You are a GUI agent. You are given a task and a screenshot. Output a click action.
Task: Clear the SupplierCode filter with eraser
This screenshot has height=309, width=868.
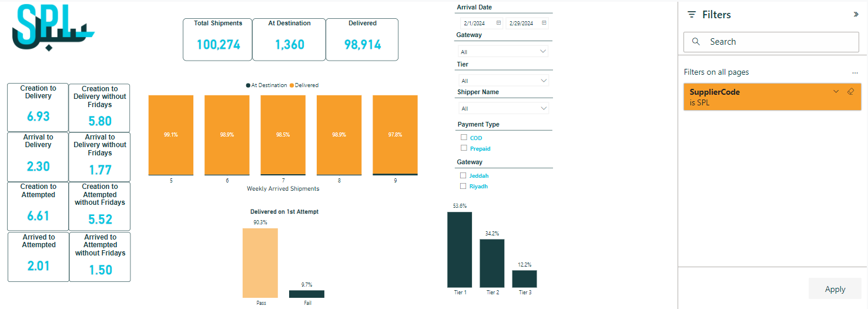click(x=850, y=92)
